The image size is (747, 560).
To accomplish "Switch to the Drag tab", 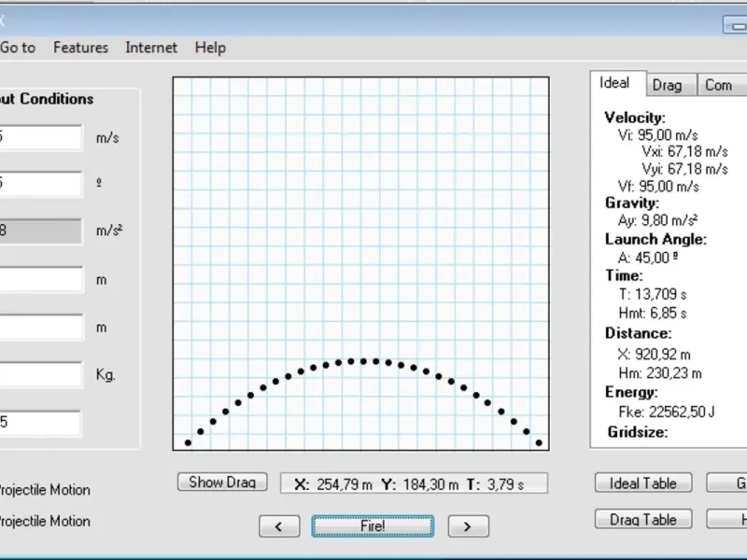I will (x=670, y=85).
